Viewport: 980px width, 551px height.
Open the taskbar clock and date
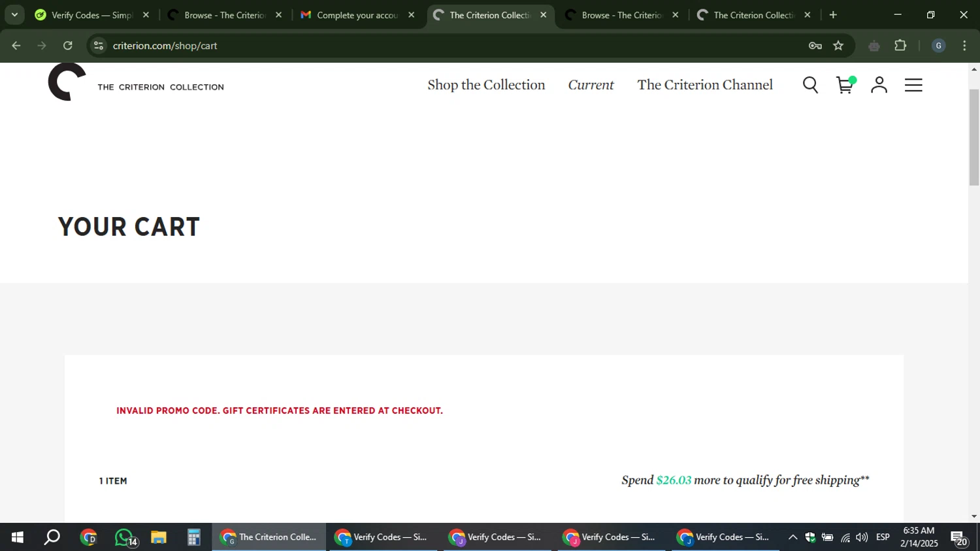919,537
